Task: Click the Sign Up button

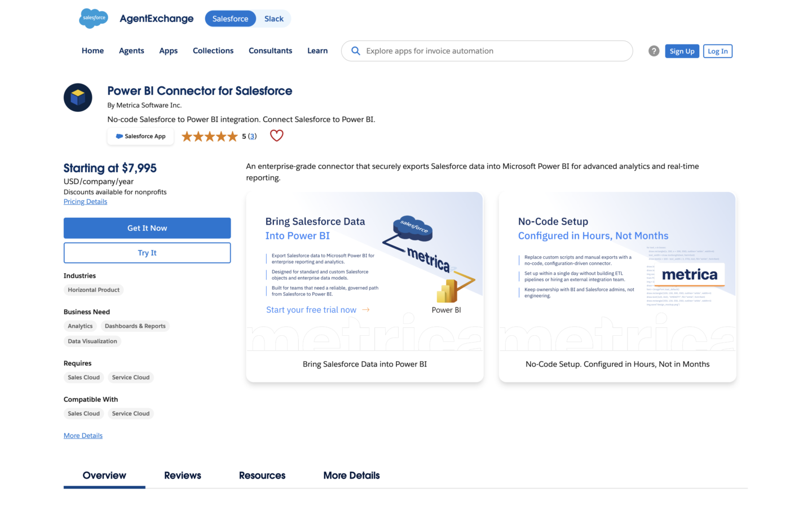Action: 682,51
